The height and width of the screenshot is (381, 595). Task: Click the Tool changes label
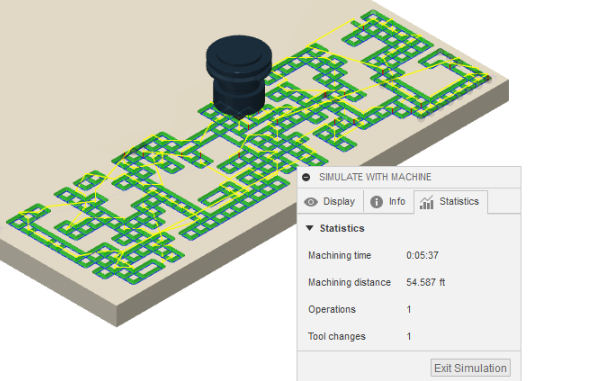point(337,336)
